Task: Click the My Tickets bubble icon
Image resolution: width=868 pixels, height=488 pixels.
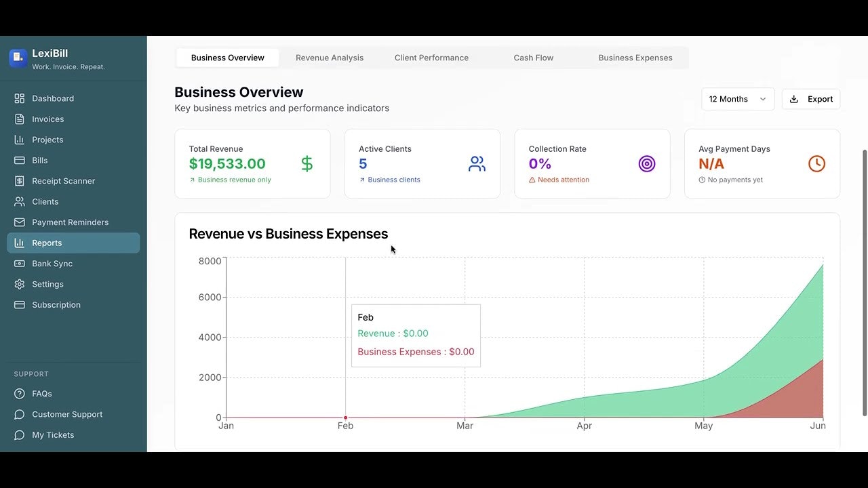Action: click(20, 435)
